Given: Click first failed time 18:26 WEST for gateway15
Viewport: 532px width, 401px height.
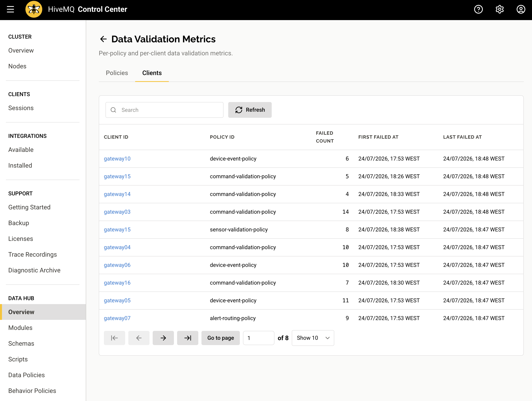Looking at the screenshot, I should tap(389, 176).
